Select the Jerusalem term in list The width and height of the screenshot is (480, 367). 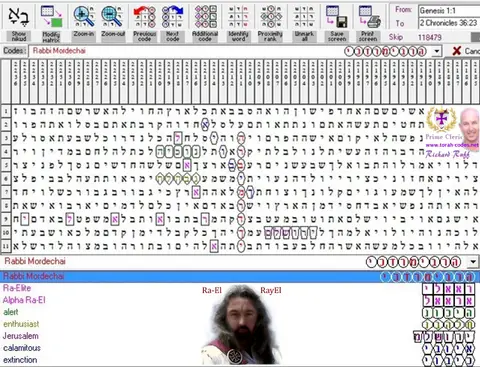pyautogui.click(x=21, y=336)
